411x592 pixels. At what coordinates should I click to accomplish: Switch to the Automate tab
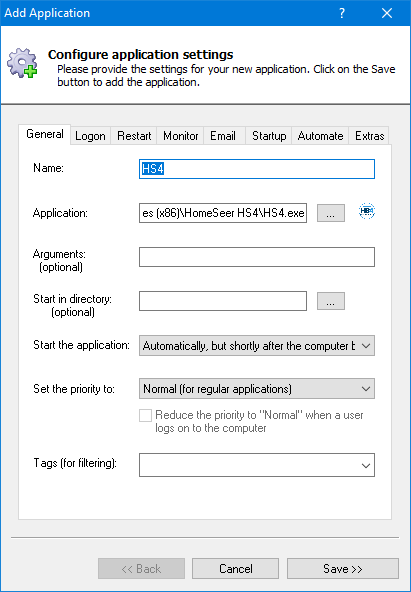320,136
